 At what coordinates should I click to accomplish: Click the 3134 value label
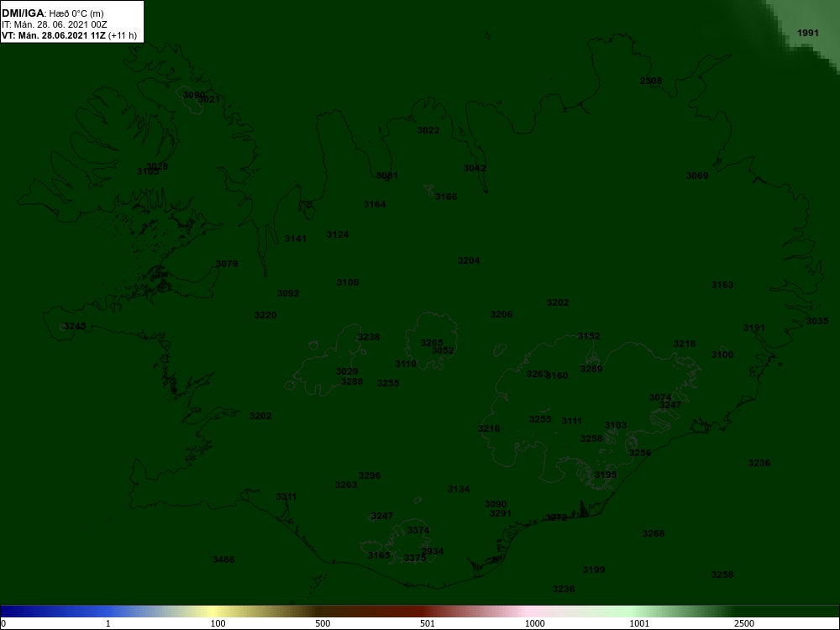(x=458, y=489)
